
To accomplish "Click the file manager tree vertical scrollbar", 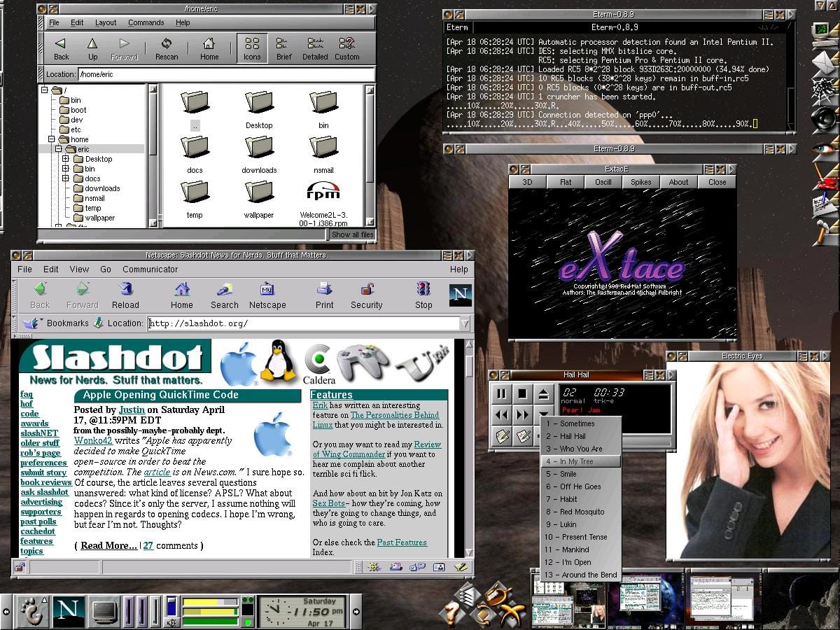I will [153, 155].
